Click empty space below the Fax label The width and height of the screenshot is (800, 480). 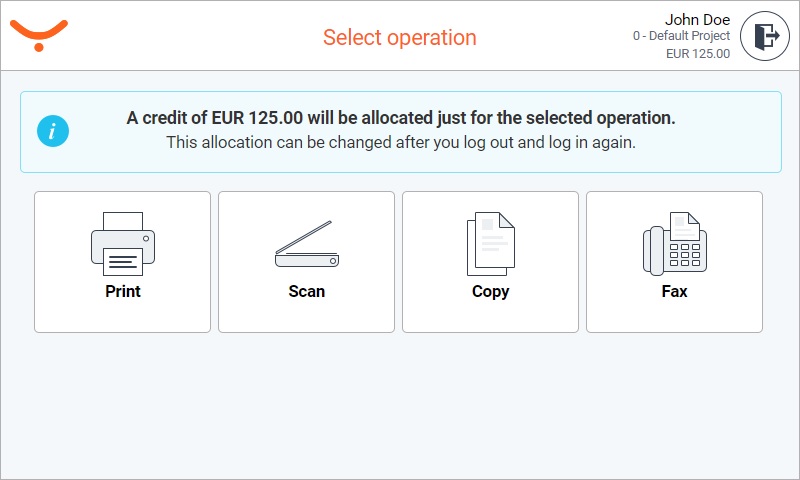point(674,316)
